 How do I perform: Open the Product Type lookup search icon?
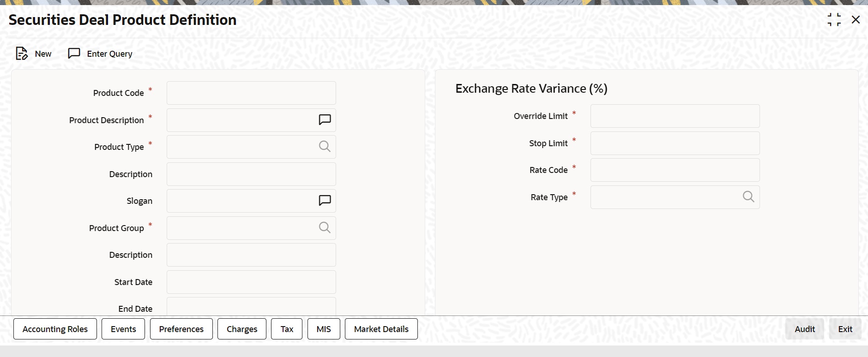coord(325,147)
